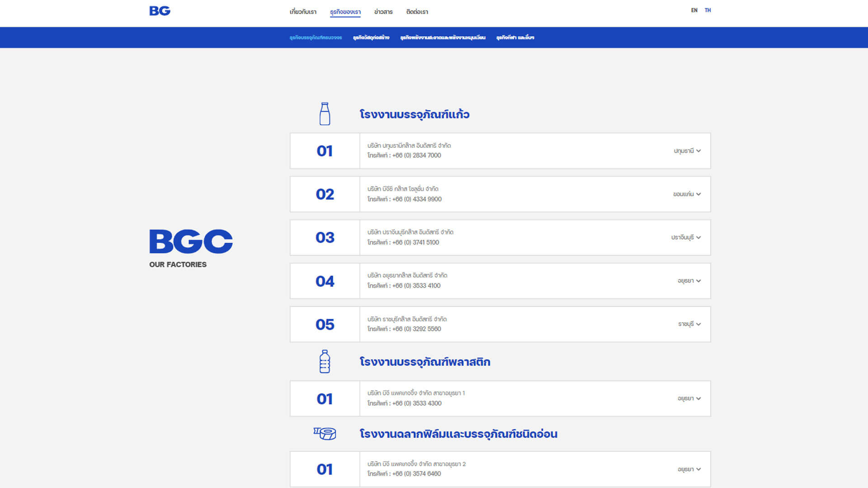Switch language to EN
The width and height of the screenshot is (868, 488).
(x=694, y=10)
